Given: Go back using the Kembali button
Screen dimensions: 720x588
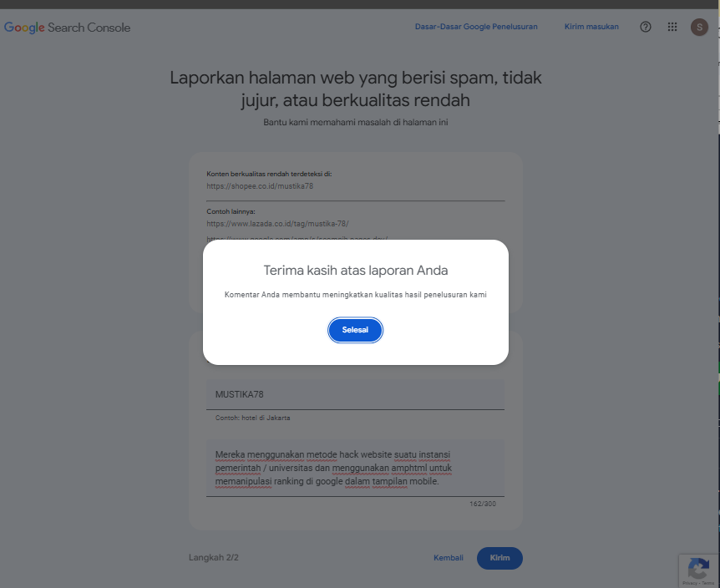Looking at the screenshot, I should [x=449, y=558].
